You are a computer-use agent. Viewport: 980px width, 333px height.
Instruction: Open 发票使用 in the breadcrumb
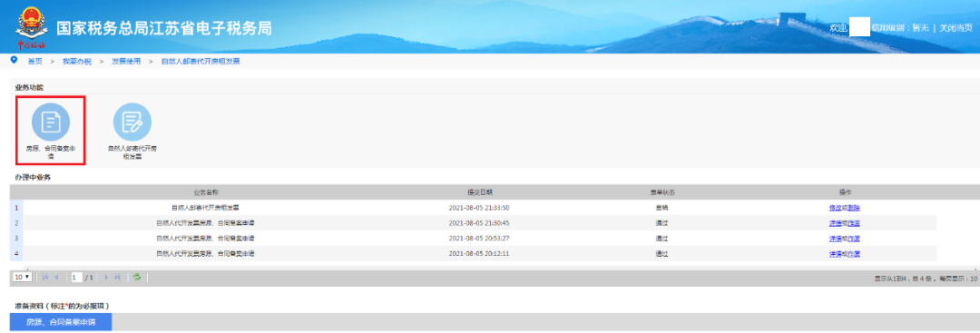point(126,61)
